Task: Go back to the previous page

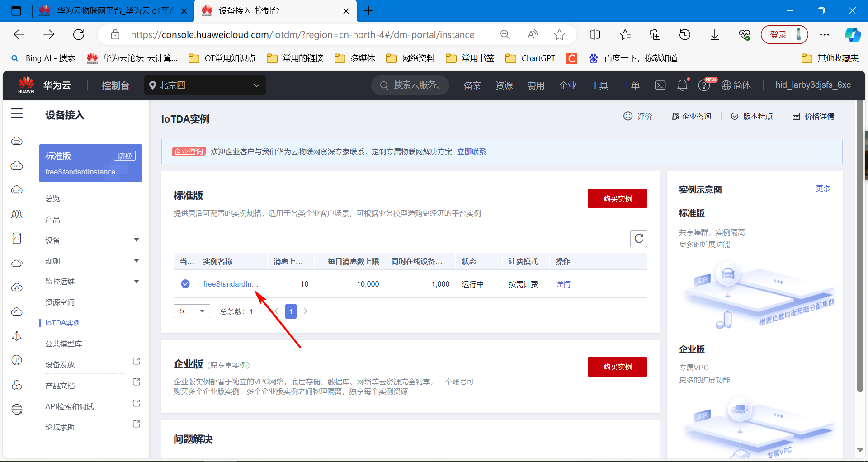Action: tap(19, 34)
